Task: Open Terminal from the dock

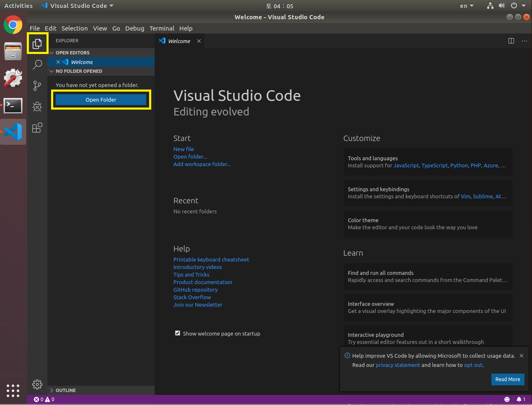Action: coord(13,105)
